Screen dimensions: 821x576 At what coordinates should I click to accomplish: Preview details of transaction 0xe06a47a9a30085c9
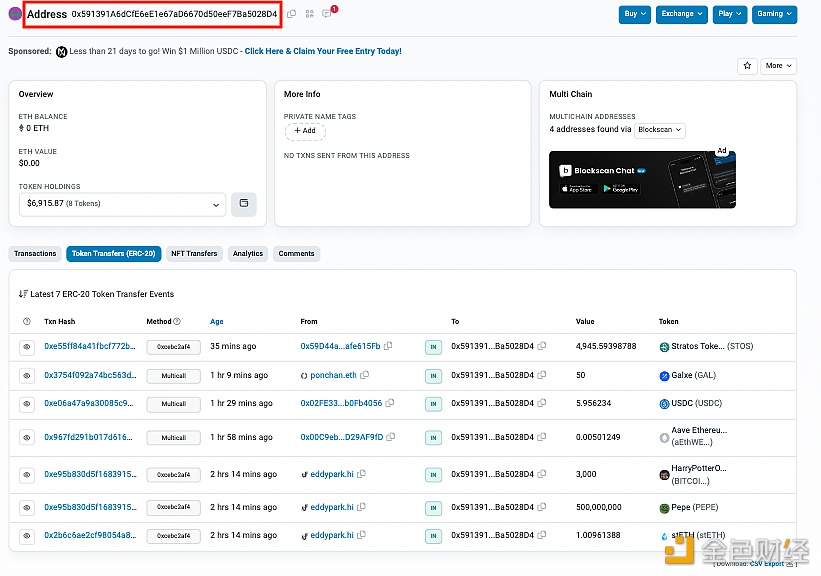click(x=27, y=404)
